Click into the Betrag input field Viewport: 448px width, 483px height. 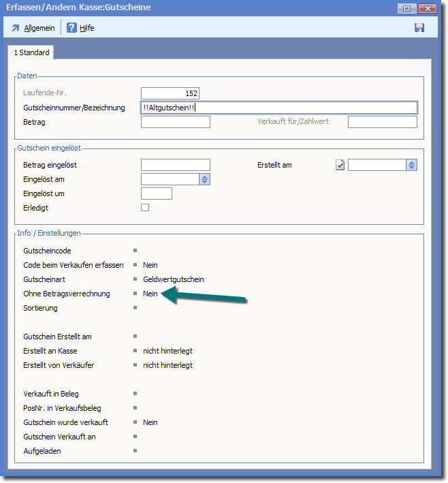pos(175,122)
